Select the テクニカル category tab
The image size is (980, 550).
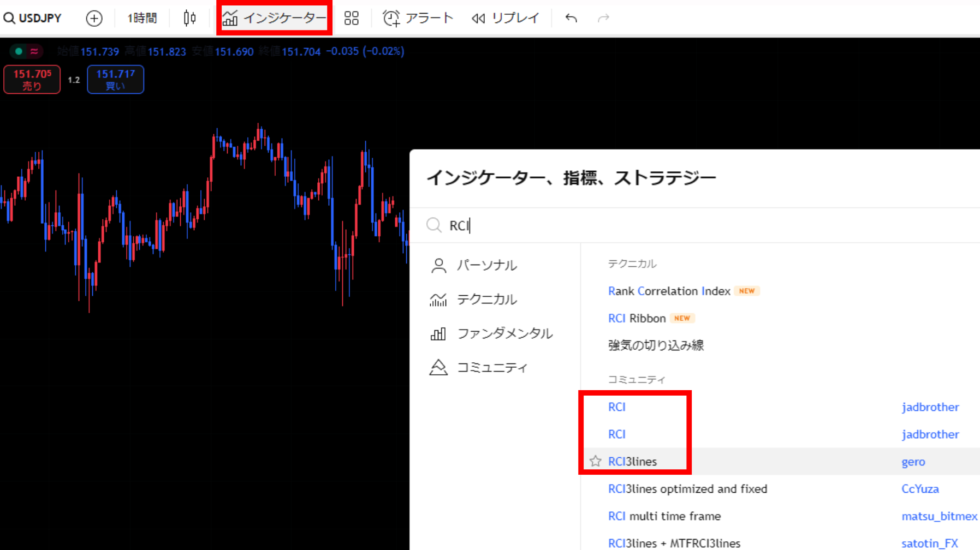tap(486, 299)
